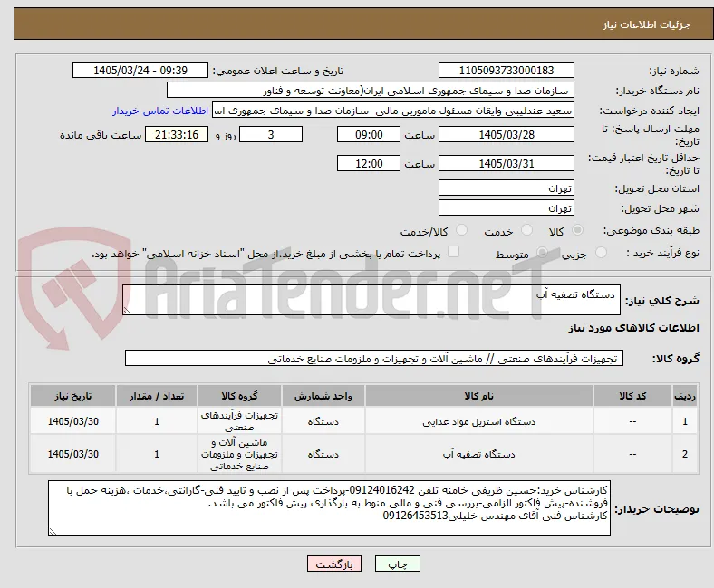Click the گروه کالا table column header
714x588 pixels.
[239, 396]
